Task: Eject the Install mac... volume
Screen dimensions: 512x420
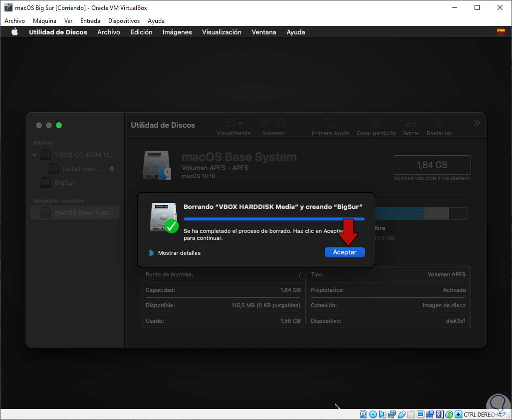Action: pos(112,169)
